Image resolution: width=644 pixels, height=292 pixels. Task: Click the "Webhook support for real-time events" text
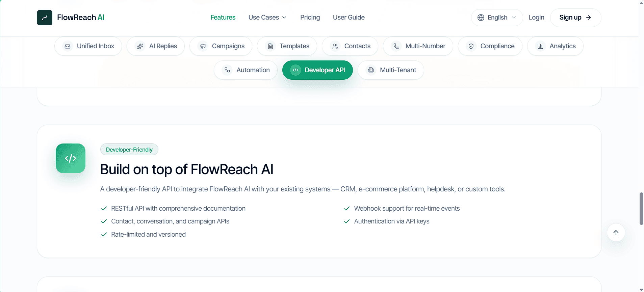(x=407, y=209)
